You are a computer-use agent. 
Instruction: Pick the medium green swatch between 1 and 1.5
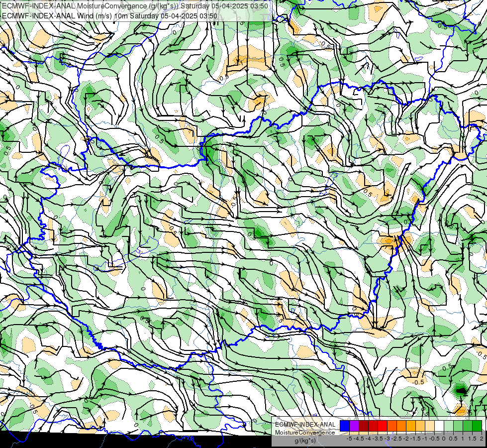point(468,426)
